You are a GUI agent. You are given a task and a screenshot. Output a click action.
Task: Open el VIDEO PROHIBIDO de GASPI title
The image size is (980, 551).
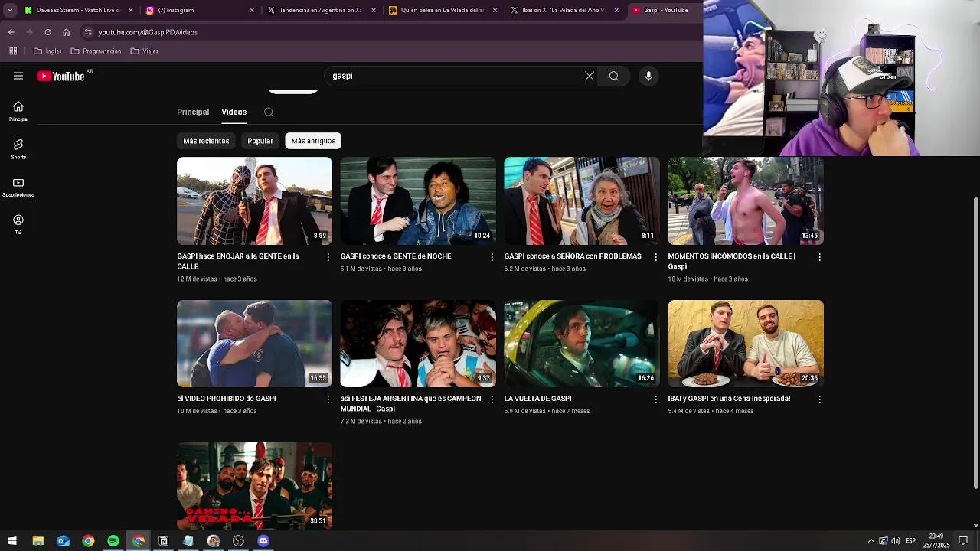(227, 399)
